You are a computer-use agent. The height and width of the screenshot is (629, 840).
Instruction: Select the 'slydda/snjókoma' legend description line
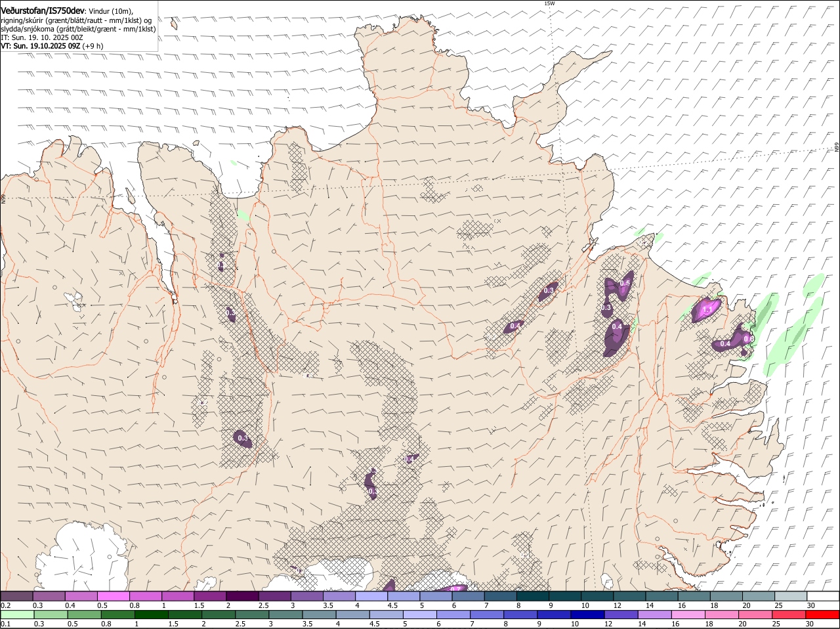click(78, 29)
